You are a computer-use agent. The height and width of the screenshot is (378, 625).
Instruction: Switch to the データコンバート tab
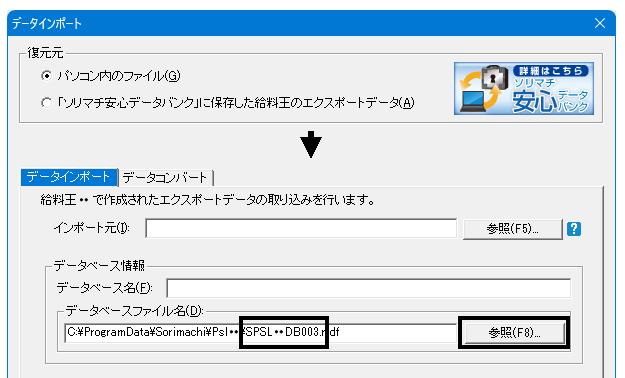click(x=165, y=177)
